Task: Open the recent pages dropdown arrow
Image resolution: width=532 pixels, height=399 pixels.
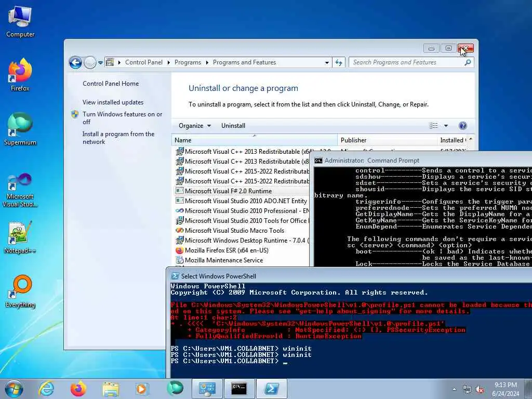Action: tap(100, 63)
